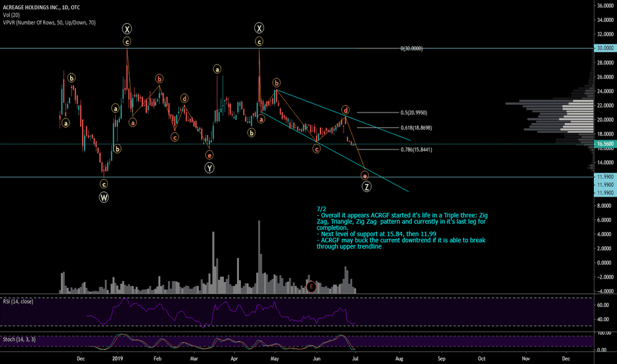Select the circled Y wave label

click(209, 168)
